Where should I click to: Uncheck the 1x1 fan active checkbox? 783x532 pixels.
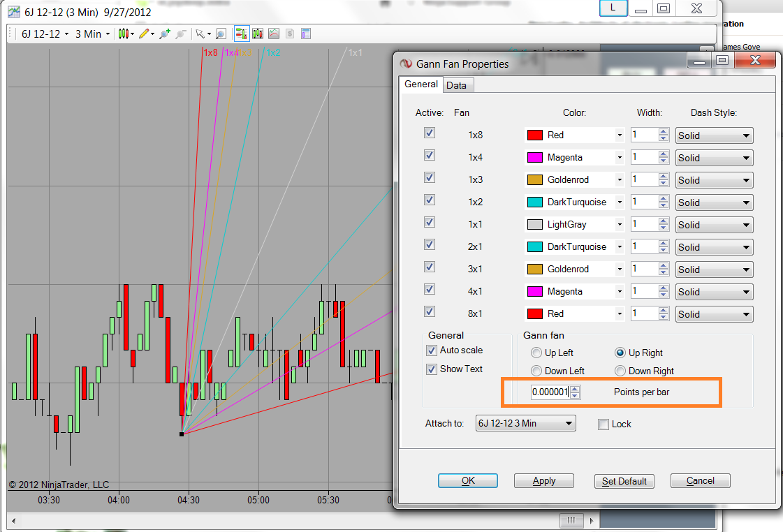pos(430,222)
